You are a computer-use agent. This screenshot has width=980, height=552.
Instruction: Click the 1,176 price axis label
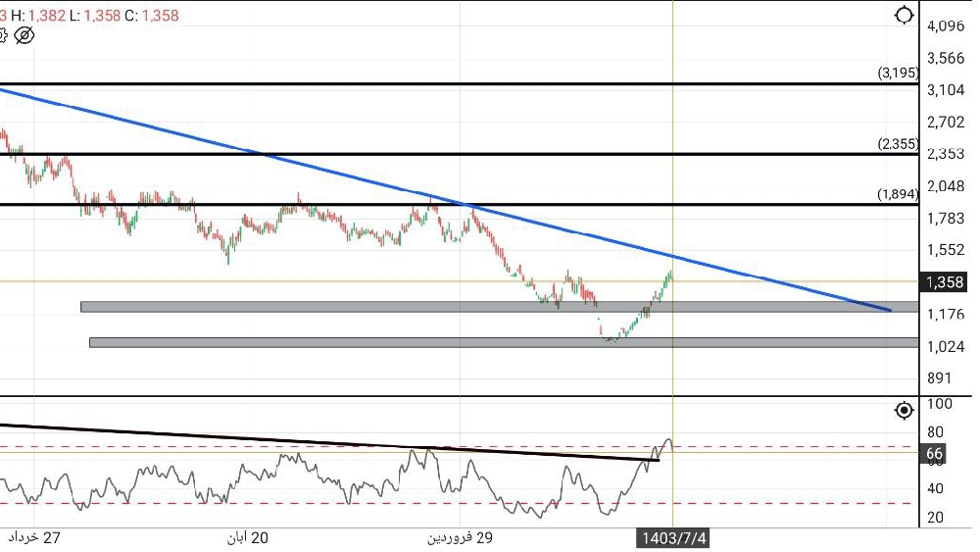(946, 315)
